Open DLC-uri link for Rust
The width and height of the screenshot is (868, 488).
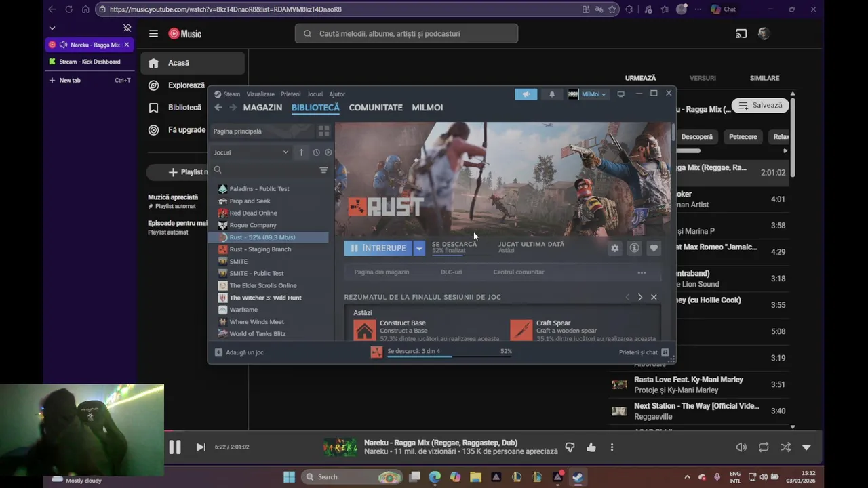coord(451,272)
